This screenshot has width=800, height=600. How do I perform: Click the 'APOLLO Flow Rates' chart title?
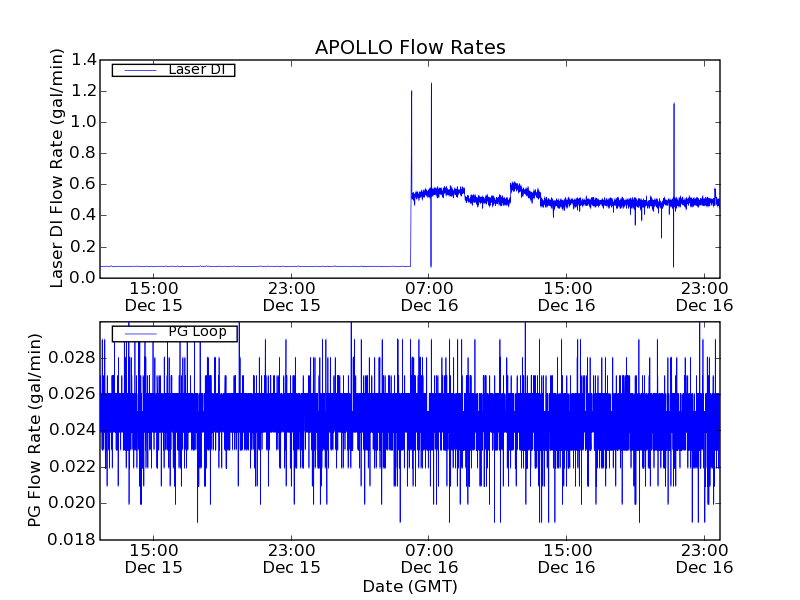click(x=410, y=47)
